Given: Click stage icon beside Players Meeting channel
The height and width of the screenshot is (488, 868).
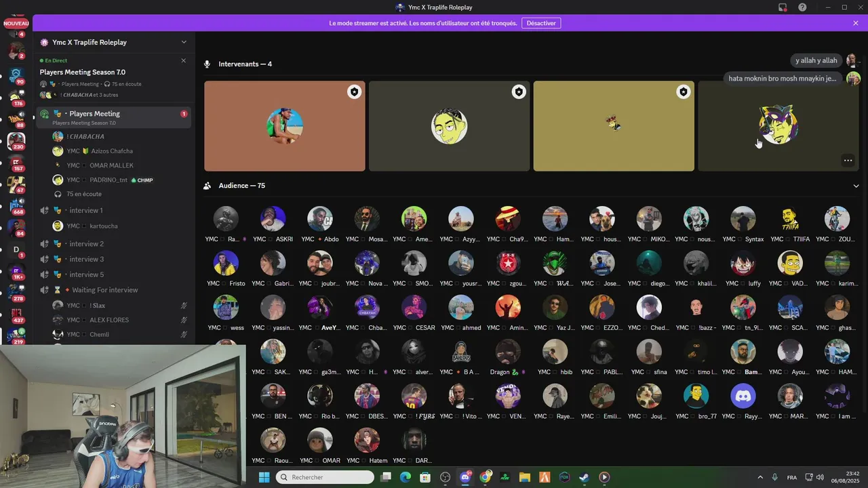Looking at the screenshot, I should coord(45,114).
